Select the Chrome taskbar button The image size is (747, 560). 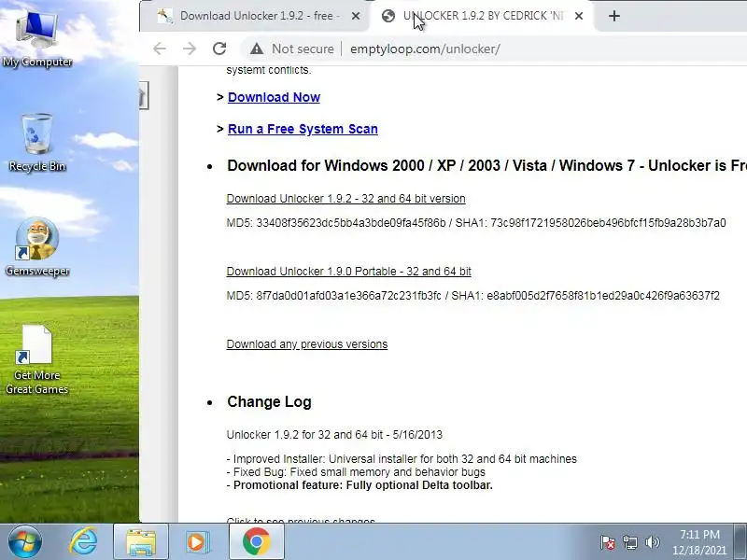pos(256,542)
